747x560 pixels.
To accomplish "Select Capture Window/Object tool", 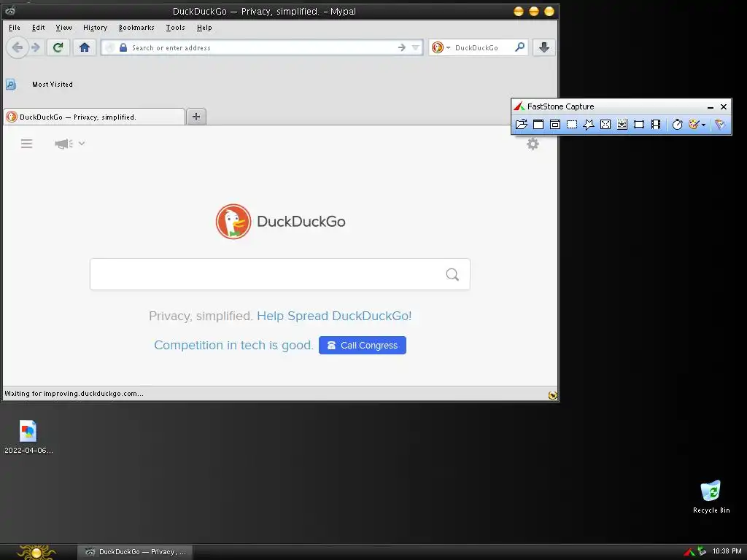I will (x=555, y=124).
